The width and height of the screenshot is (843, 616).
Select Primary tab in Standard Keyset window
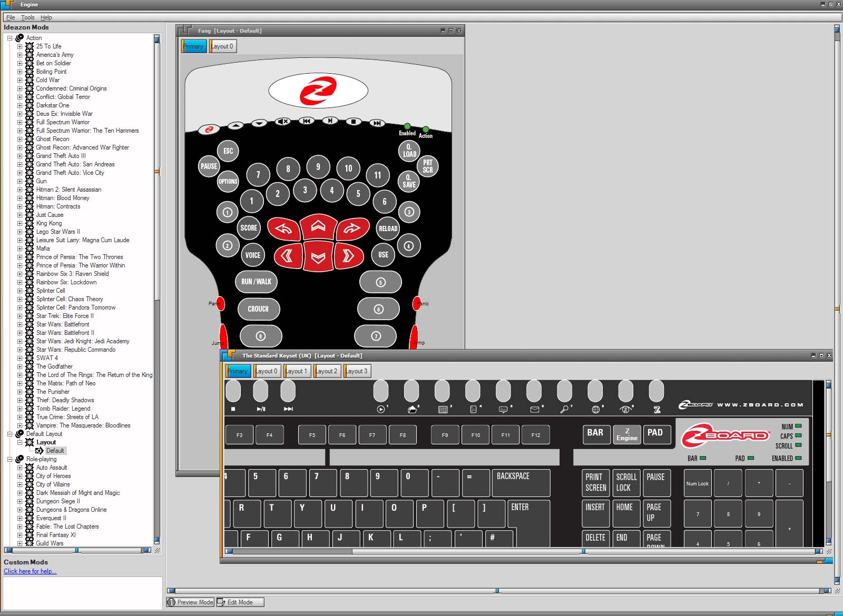pos(238,371)
